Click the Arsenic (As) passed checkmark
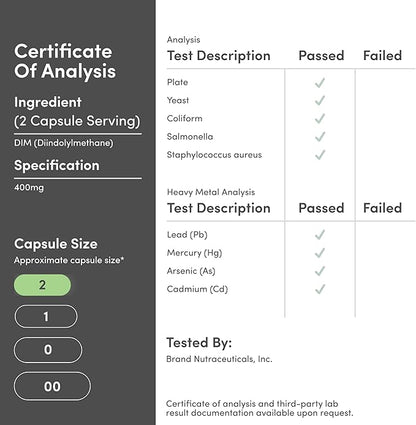 click(320, 271)
